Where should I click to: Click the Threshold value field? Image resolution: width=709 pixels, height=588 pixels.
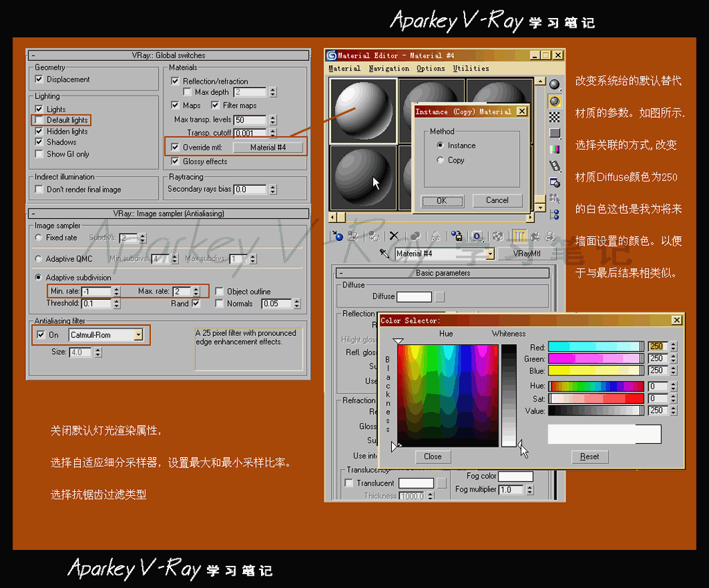click(96, 303)
